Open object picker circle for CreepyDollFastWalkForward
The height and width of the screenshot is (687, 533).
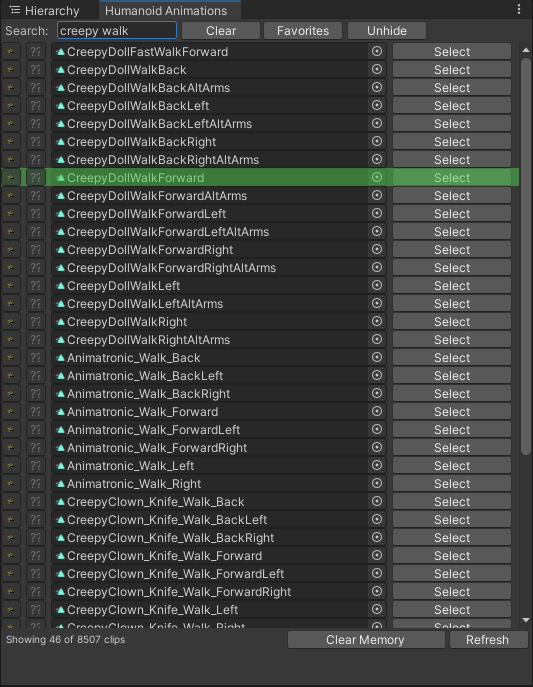point(377,51)
